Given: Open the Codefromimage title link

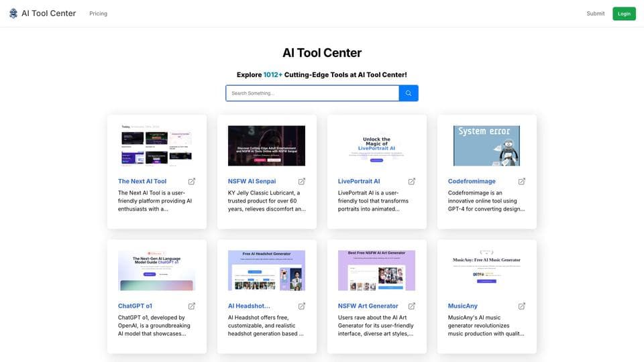Looking at the screenshot, I should point(472,182).
